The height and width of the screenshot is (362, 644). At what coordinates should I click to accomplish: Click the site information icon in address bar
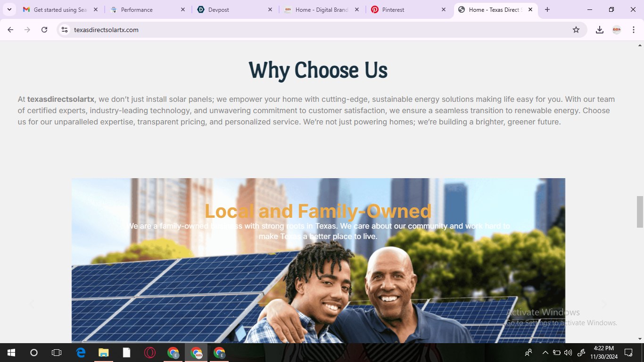[65, 30]
